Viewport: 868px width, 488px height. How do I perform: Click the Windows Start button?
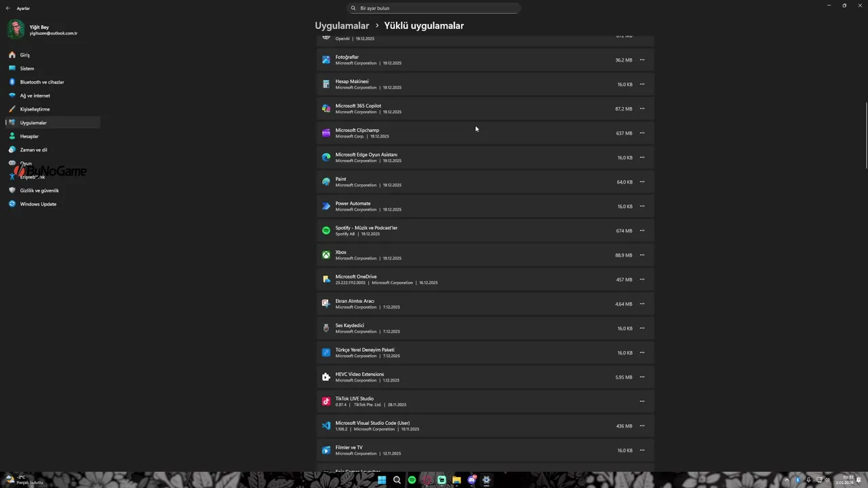[382, 480]
